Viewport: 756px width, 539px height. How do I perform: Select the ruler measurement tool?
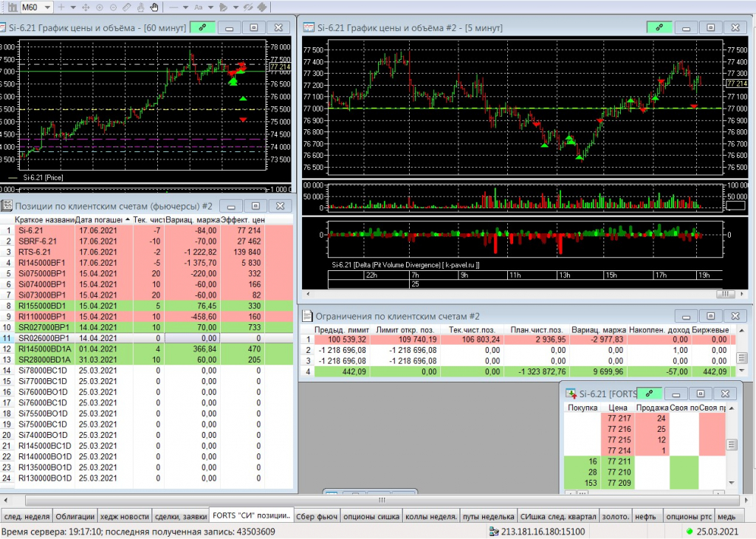[127, 7]
